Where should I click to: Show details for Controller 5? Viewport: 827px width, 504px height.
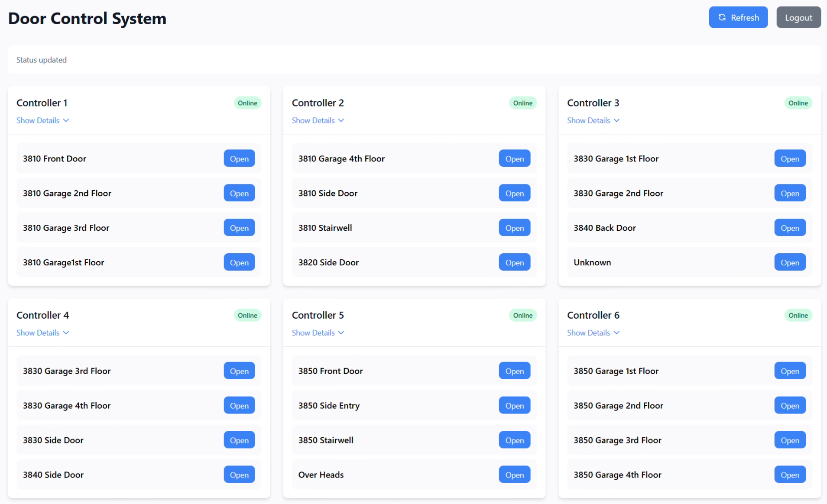tap(318, 333)
